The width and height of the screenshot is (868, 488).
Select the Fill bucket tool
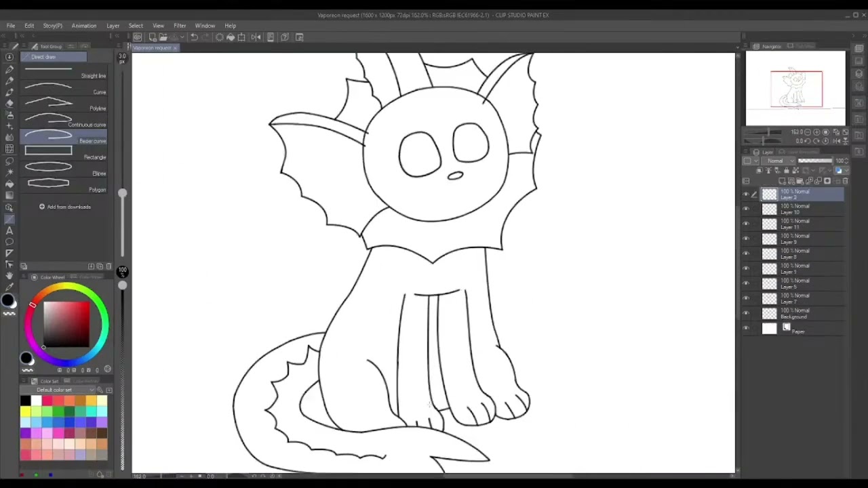click(9, 184)
